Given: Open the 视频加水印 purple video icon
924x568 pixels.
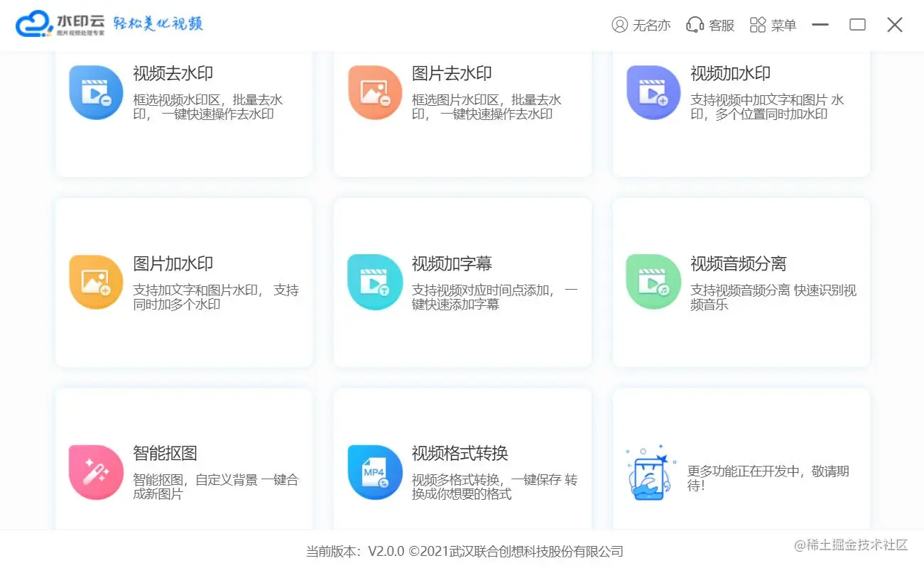Looking at the screenshot, I should (653, 92).
